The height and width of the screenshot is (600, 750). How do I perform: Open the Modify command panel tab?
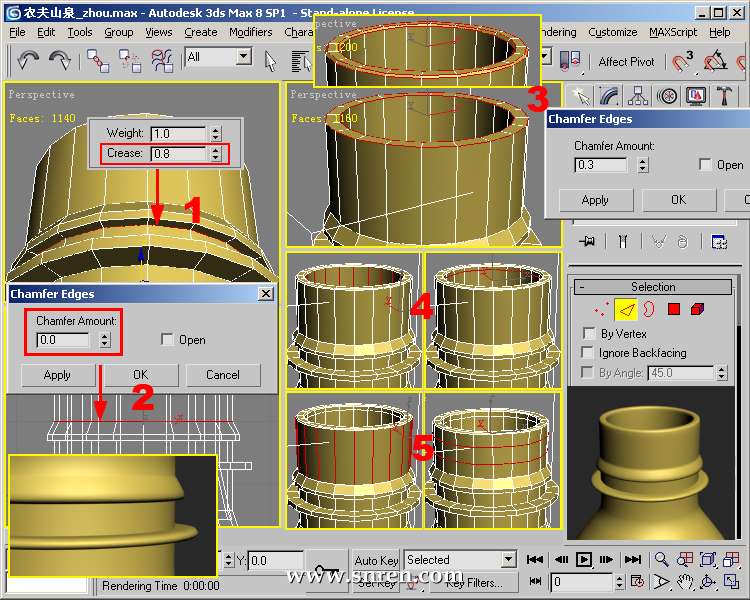tap(609, 96)
